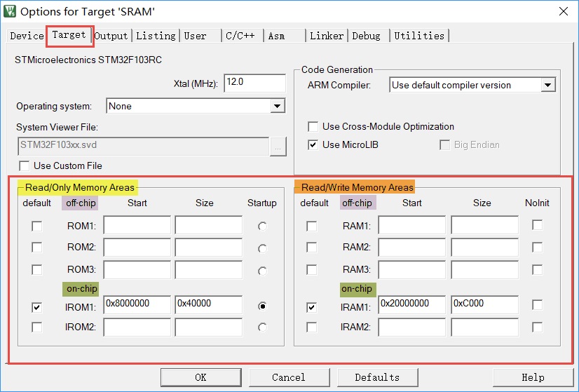Select the ROM3 Startup radio button
579x392 pixels.
pyautogui.click(x=263, y=271)
